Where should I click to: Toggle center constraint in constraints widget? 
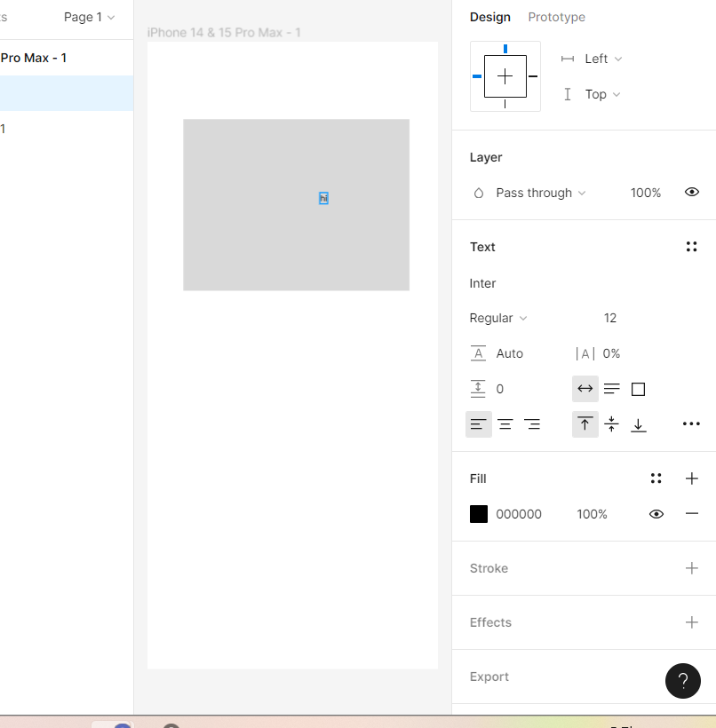tap(505, 76)
